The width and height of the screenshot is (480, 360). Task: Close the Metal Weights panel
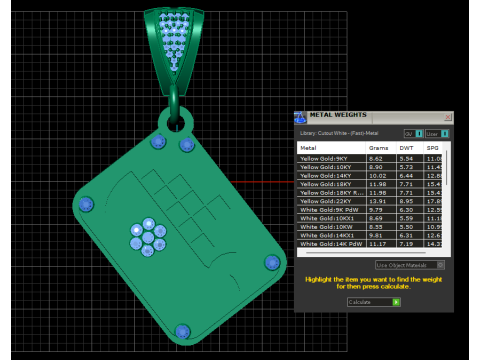point(448,117)
